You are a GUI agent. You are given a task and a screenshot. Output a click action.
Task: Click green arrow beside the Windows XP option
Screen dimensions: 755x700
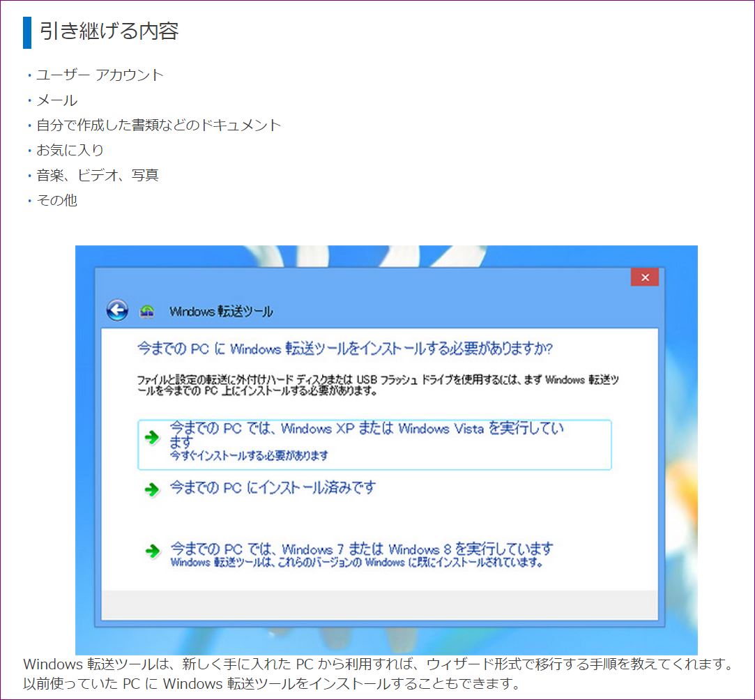coord(152,437)
